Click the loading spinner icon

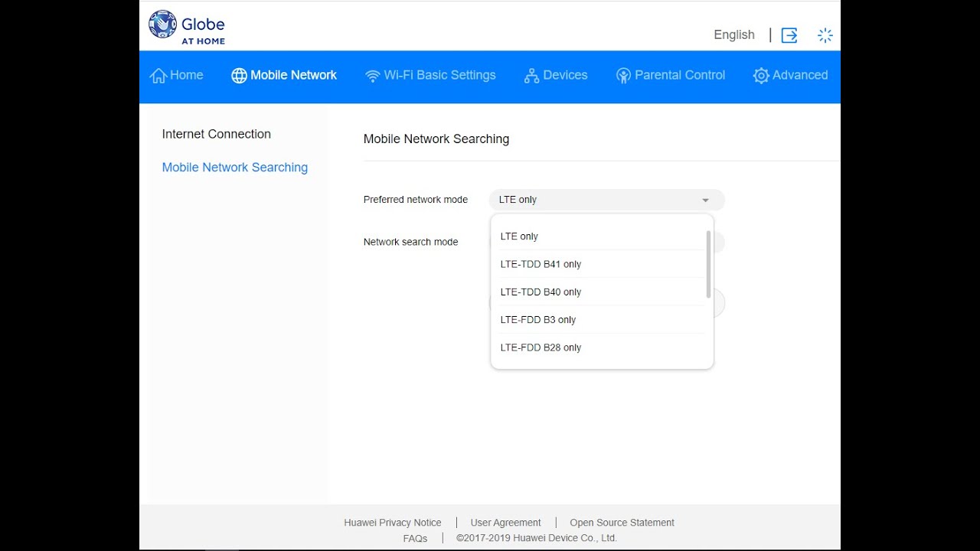[x=825, y=35]
